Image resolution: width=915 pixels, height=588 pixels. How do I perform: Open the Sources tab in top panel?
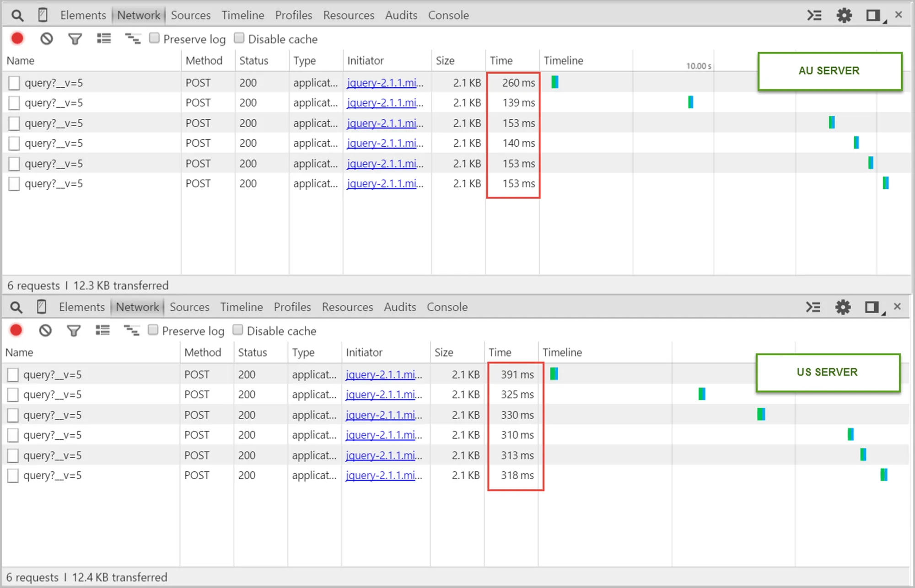tap(191, 15)
